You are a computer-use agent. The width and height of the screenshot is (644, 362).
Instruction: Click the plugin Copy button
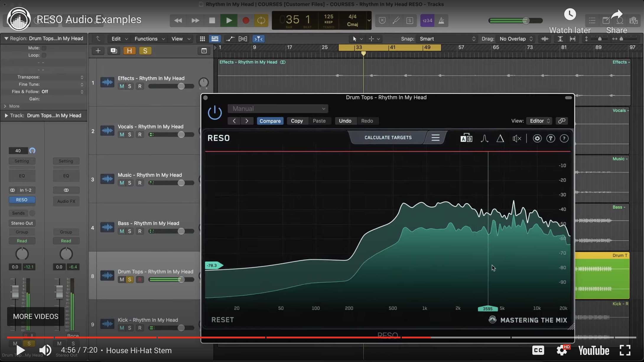(297, 121)
